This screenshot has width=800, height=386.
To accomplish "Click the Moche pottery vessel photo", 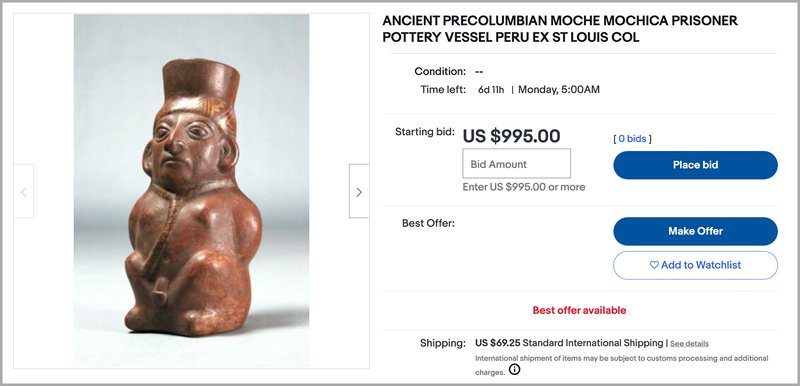I will (x=191, y=190).
